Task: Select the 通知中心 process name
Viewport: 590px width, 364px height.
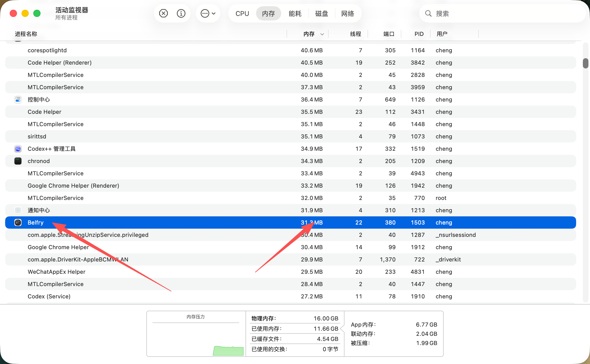Action: (x=39, y=210)
